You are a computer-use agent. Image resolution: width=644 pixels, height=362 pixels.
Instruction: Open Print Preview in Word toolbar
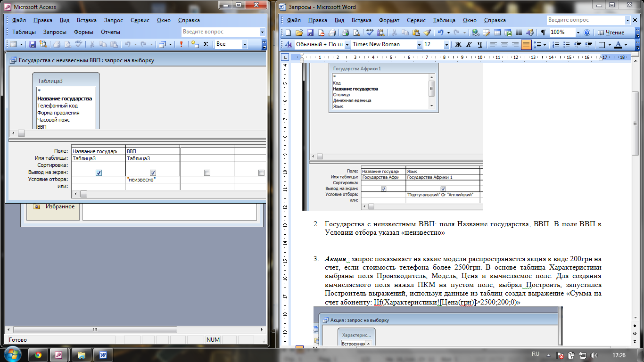tap(356, 33)
